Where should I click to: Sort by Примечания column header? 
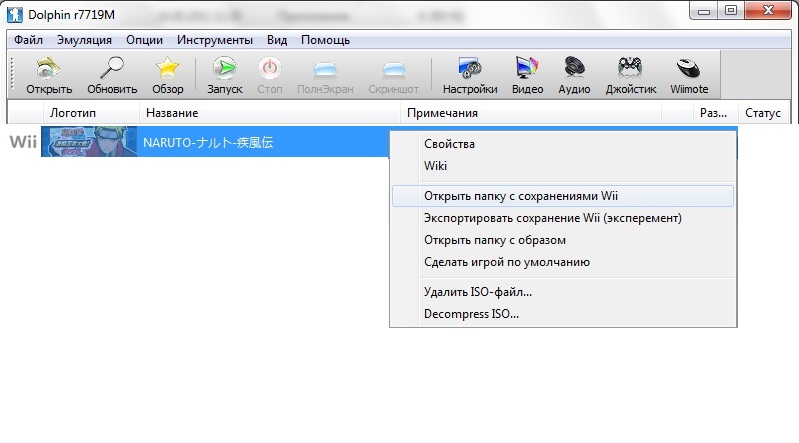pos(530,113)
